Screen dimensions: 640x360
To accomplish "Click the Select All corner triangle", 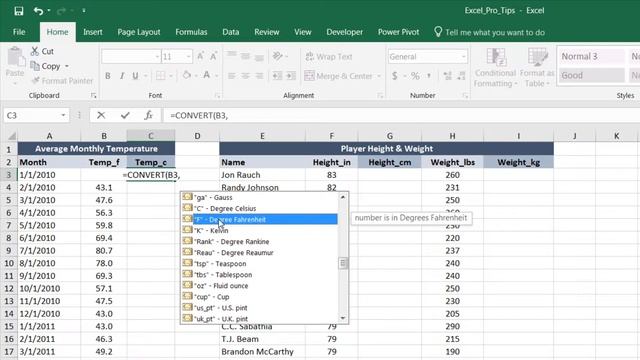I will coord(11,136).
